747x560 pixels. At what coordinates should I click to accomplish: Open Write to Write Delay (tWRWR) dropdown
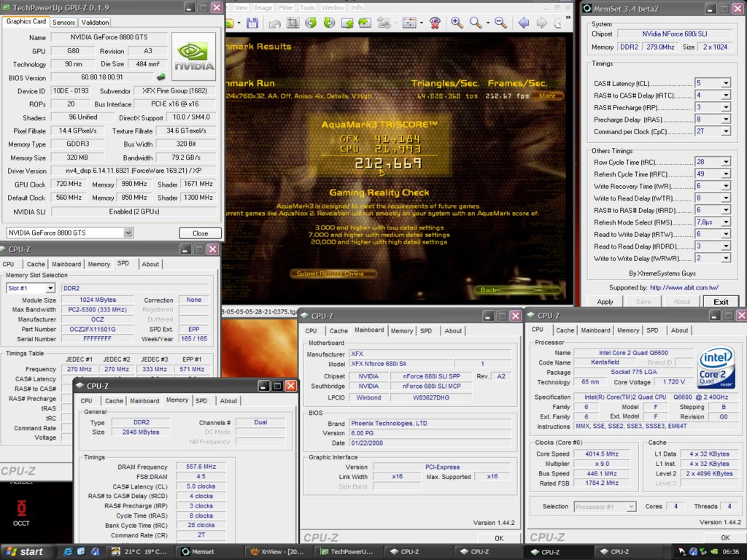[726, 258]
